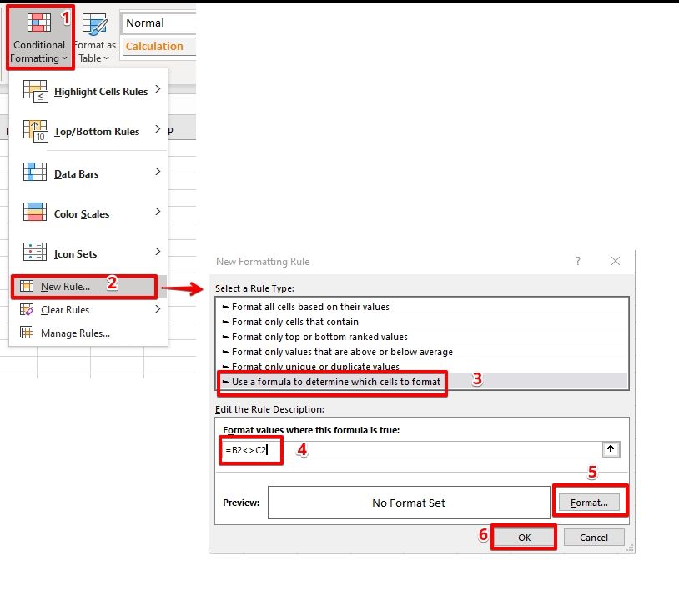Click the formula input field with =B2<>C2
This screenshot has height=616, width=679.
411,450
